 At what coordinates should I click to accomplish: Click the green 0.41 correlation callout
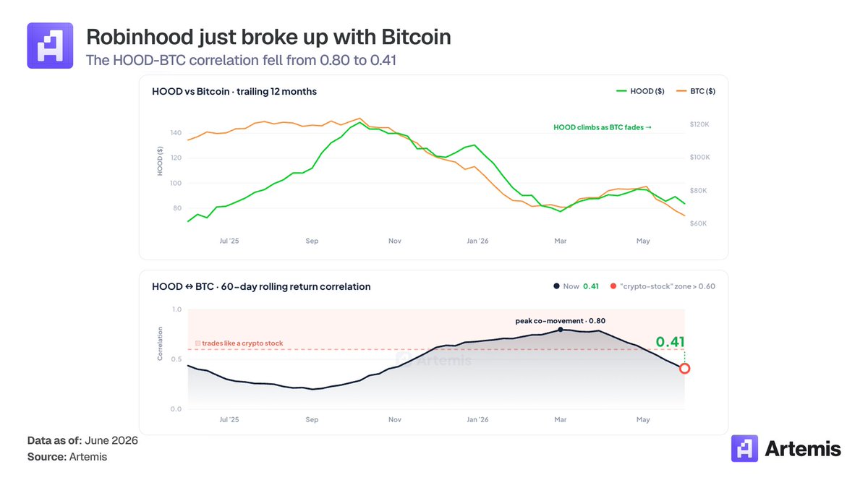pos(670,342)
